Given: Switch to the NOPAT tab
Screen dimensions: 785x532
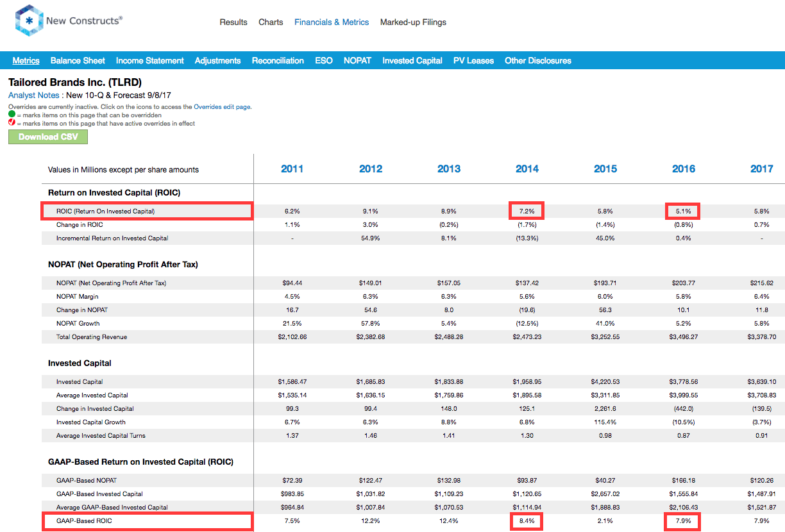Looking at the screenshot, I should pyautogui.click(x=357, y=60).
